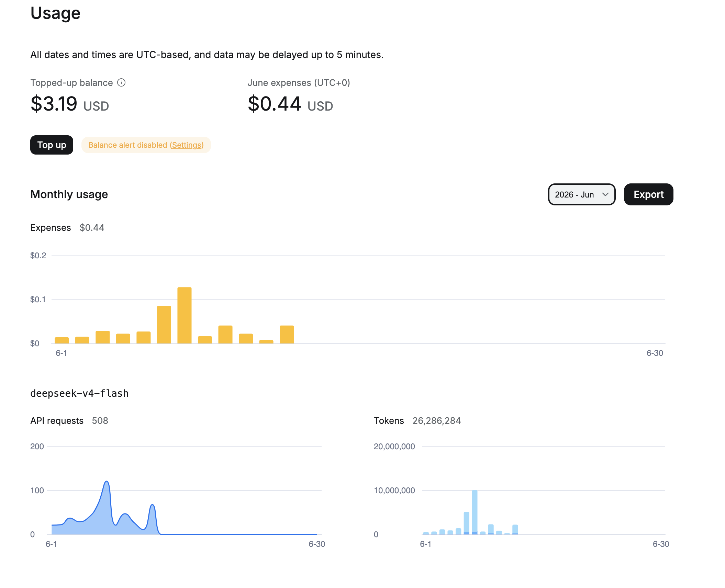Click the June expenses (UTC+0) label
The width and height of the screenshot is (725, 588).
click(x=299, y=83)
